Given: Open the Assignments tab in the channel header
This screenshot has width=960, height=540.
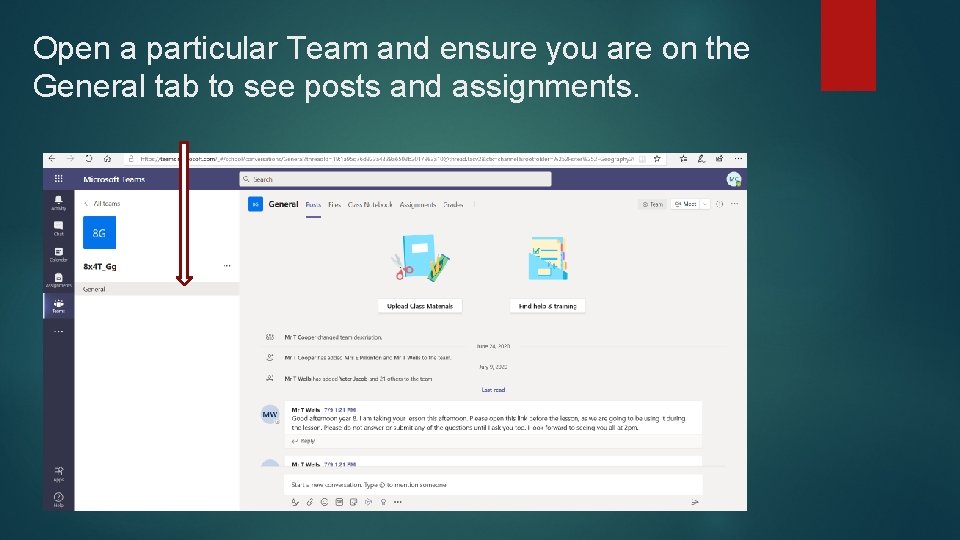Looking at the screenshot, I should (418, 205).
